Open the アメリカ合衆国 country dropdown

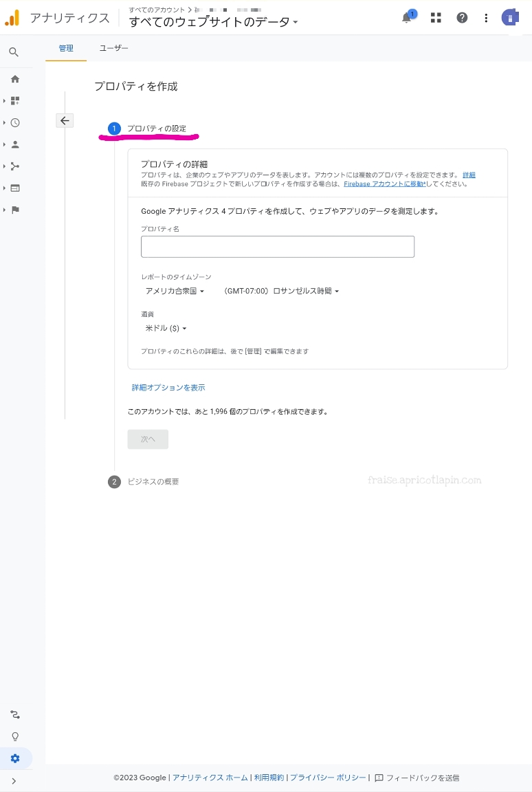click(175, 291)
